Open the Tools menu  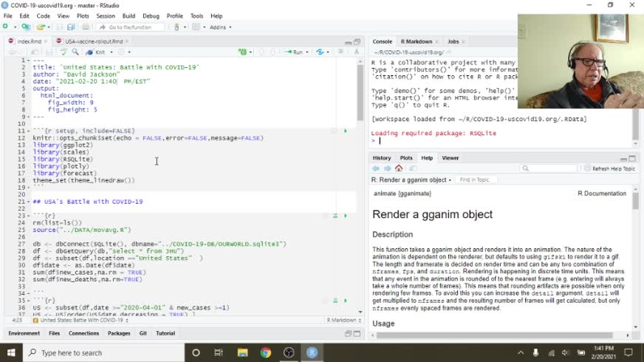click(196, 16)
